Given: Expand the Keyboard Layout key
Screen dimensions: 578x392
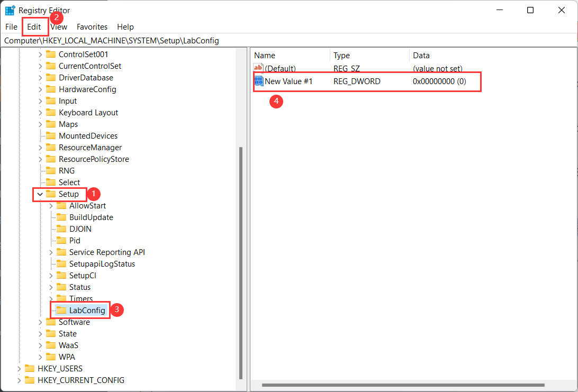Looking at the screenshot, I should (41, 113).
